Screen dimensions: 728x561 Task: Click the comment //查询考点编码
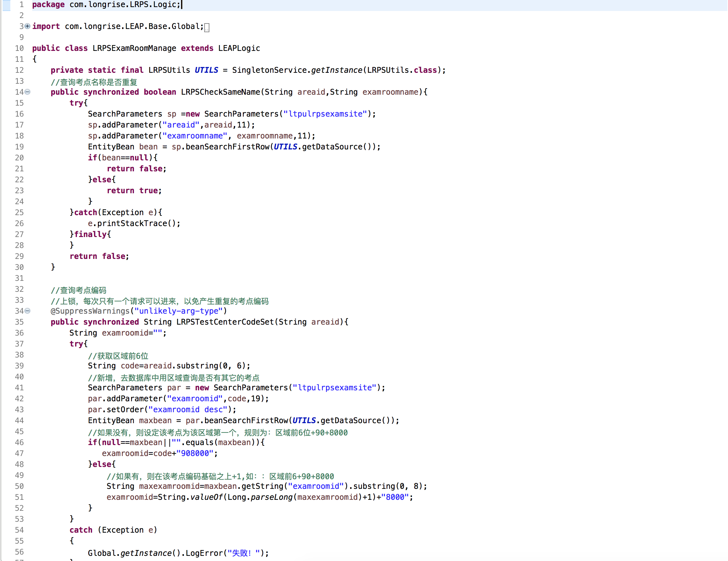pyautogui.click(x=78, y=290)
